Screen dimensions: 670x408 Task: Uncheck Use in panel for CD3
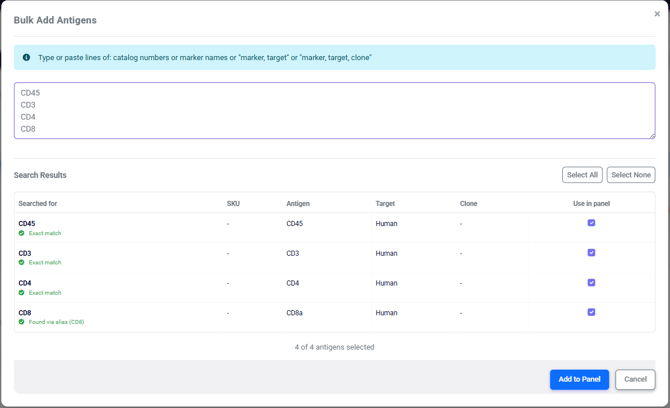pos(591,252)
